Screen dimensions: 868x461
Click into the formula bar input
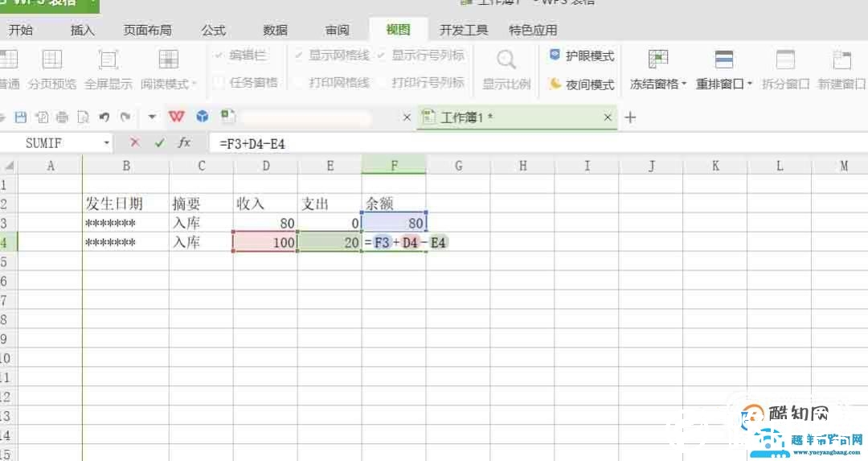tap(537, 143)
